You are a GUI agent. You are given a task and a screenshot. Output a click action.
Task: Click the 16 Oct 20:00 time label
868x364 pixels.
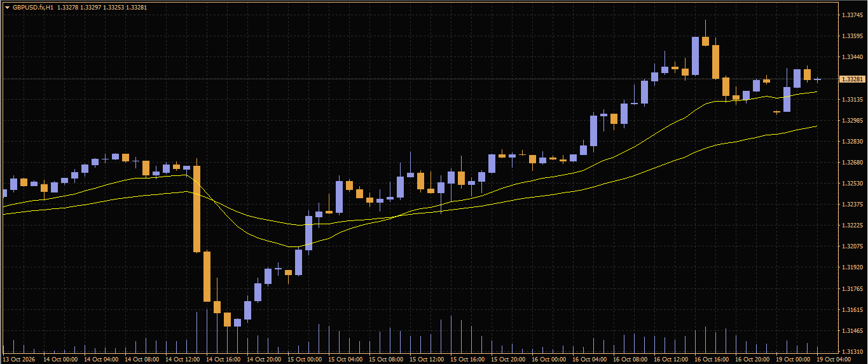click(x=752, y=360)
